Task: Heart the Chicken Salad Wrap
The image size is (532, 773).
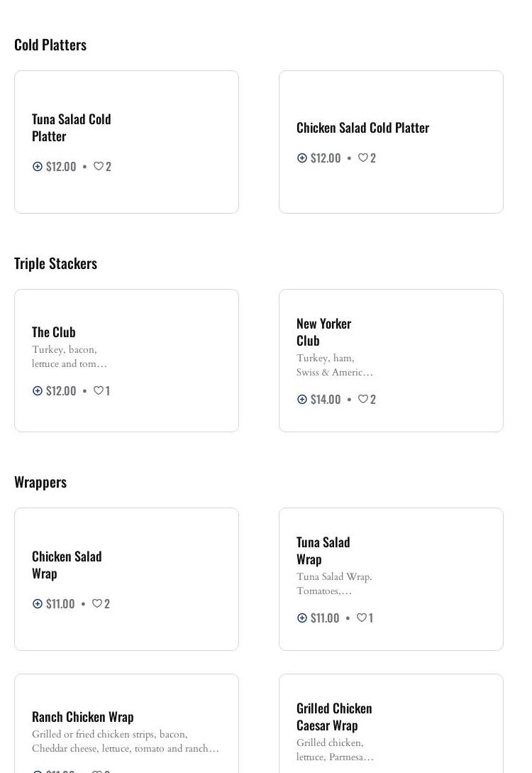Action: pyautogui.click(x=97, y=603)
